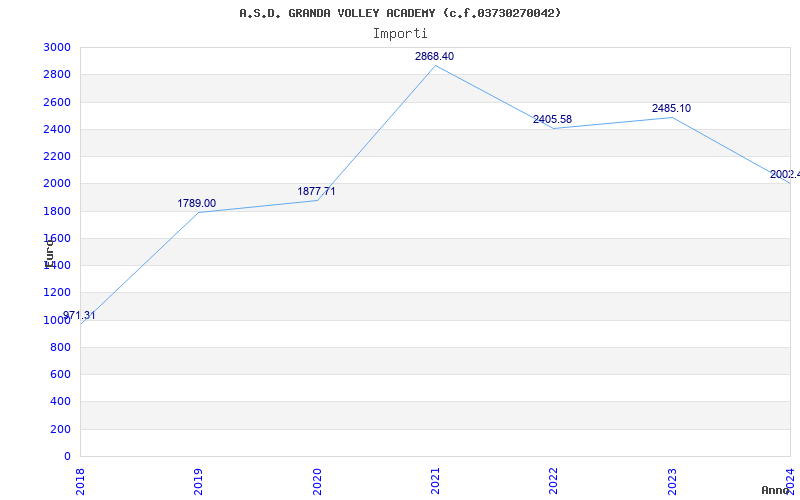This screenshot has height=500, width=800.
Task: Select the 2868.40 data label
Action: click(434, 57)
